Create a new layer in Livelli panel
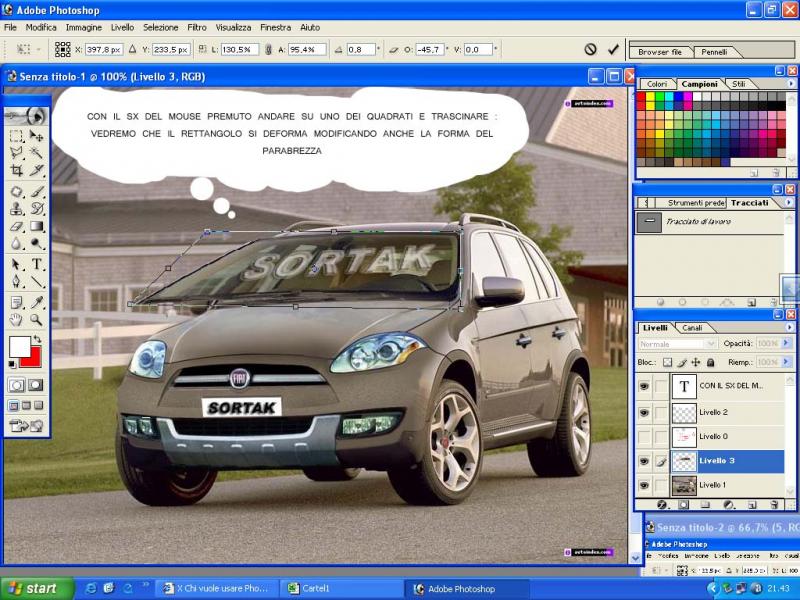 coord(752,505)
